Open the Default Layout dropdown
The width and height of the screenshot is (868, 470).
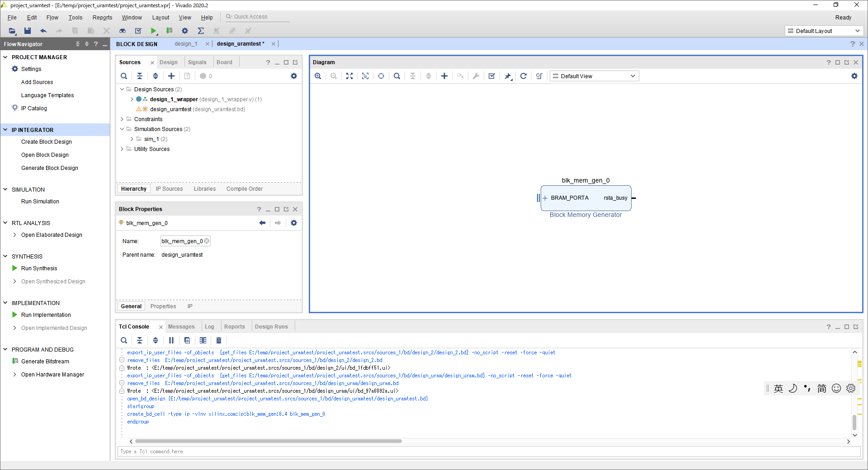[x=824, y=31]
